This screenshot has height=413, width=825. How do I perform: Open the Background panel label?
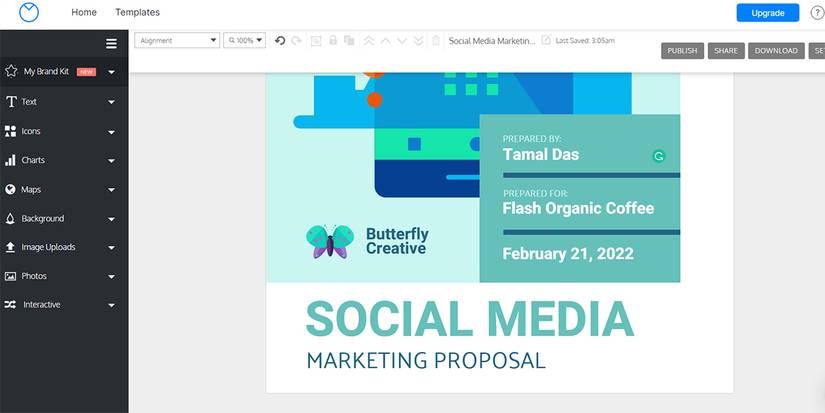point(43,218)
